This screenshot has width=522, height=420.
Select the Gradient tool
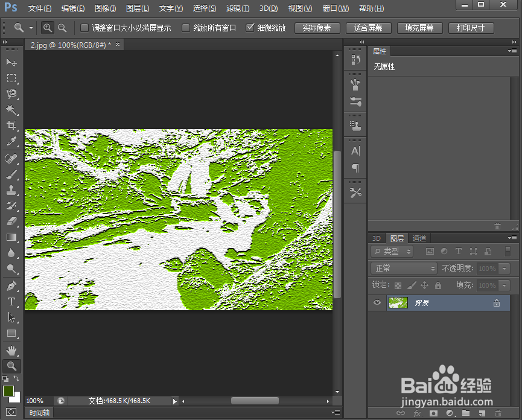pyautogui.click(x=11, y=237)
